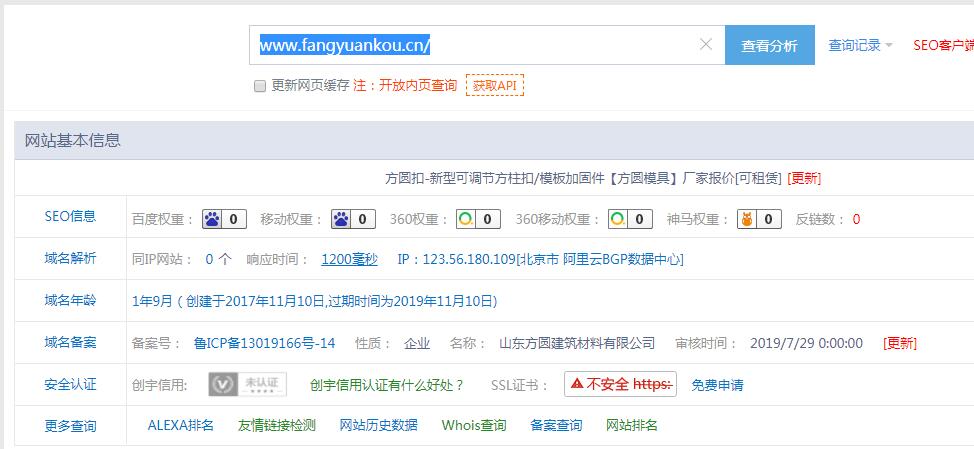Open the 域名解析 row label
The height and width of the screenshot is (449, 974).
tap(70, 259)
